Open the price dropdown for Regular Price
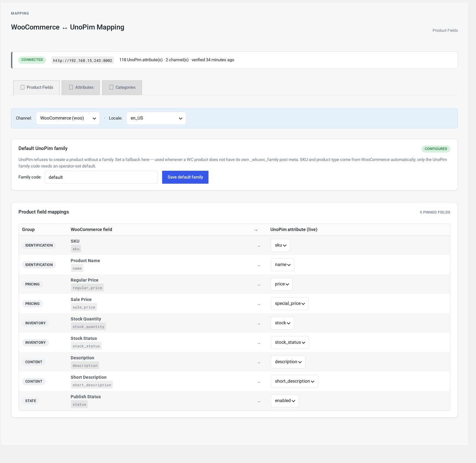This screenshot has width=476, height=463. 282,284
